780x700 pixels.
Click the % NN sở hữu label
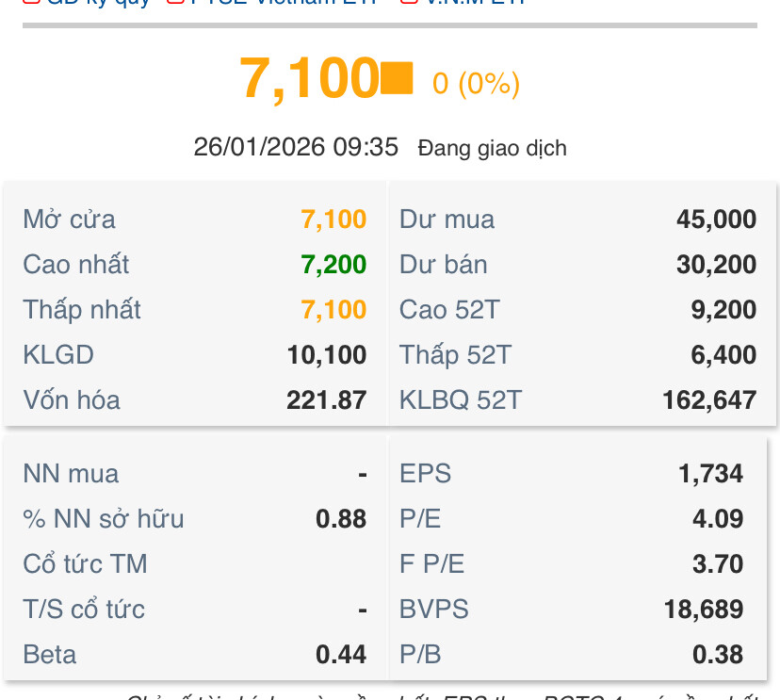point(104,519)
